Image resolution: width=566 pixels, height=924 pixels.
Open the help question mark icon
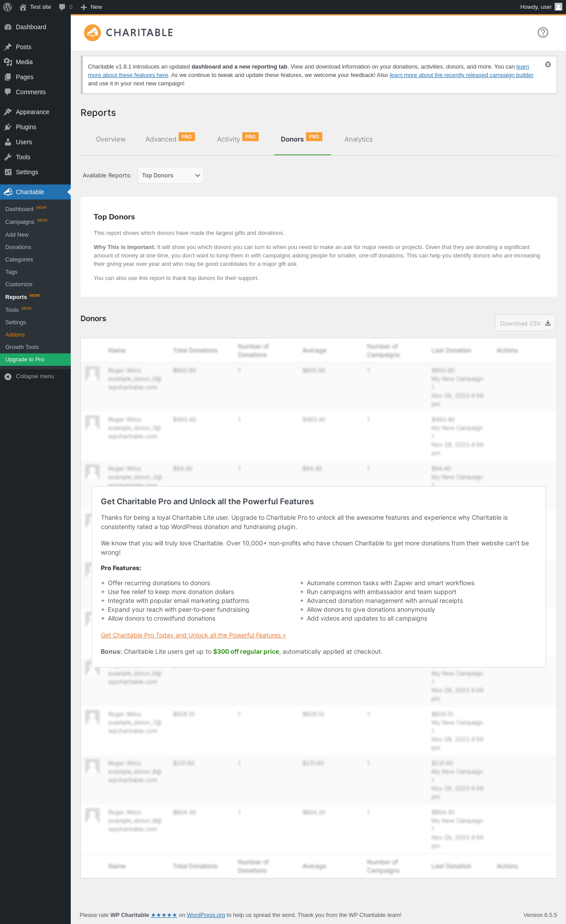click(543, 32)
